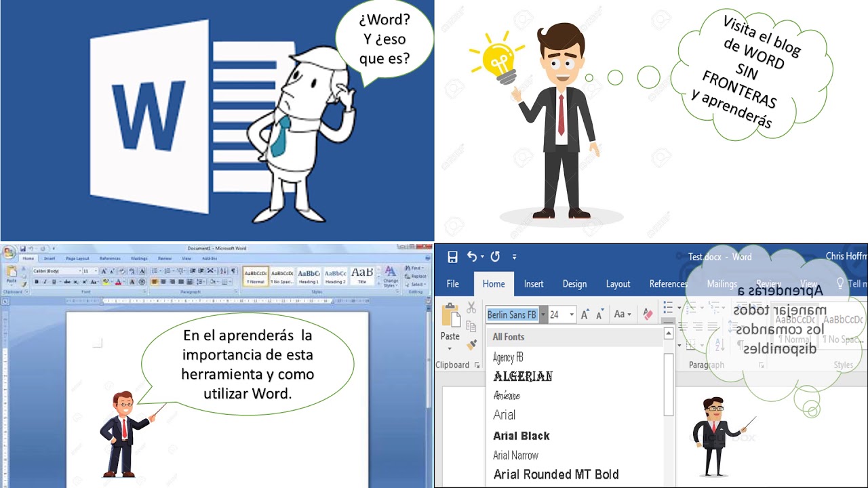This screenshot has height=488, width=868.
Task: Toggle Subscript in Word 2007 ribbon
Action: click(76, 281)
